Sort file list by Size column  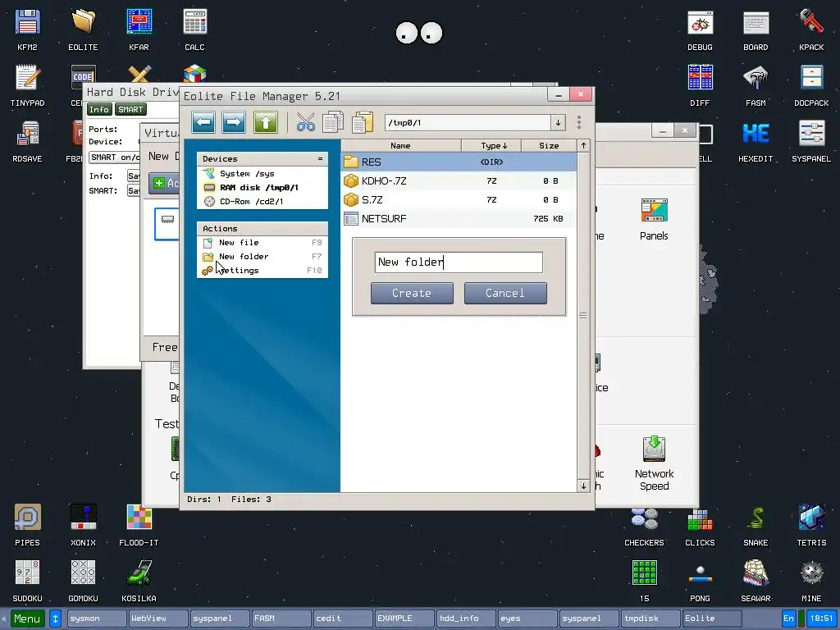[549, 146]
